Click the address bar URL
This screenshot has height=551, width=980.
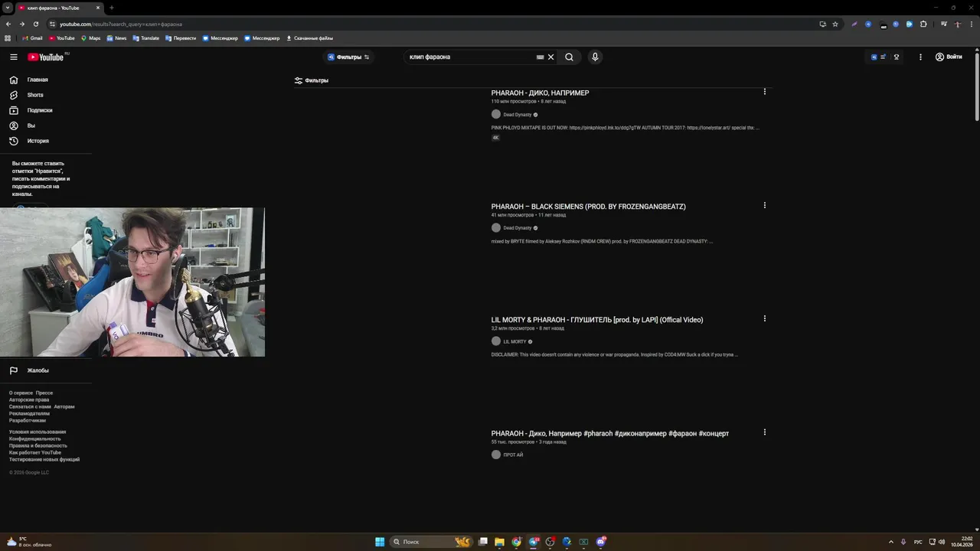point(121,24)
